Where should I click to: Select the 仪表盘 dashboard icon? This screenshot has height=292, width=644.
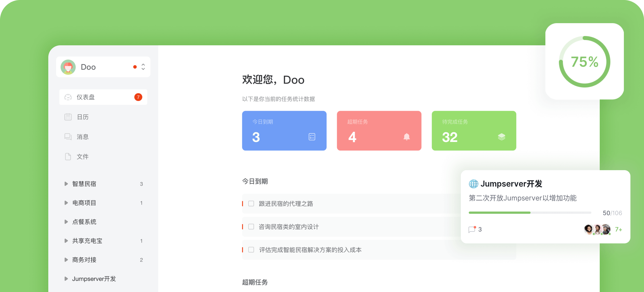68,97
